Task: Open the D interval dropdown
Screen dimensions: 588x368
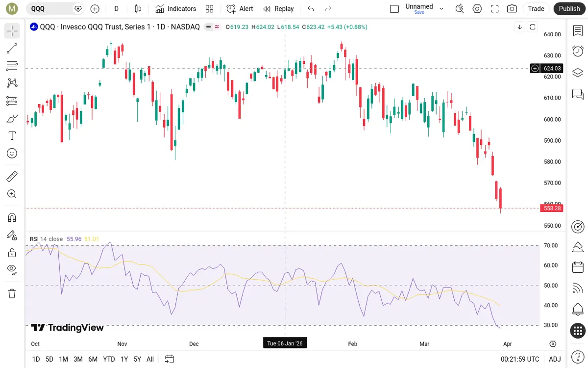Action: [116, 8]
